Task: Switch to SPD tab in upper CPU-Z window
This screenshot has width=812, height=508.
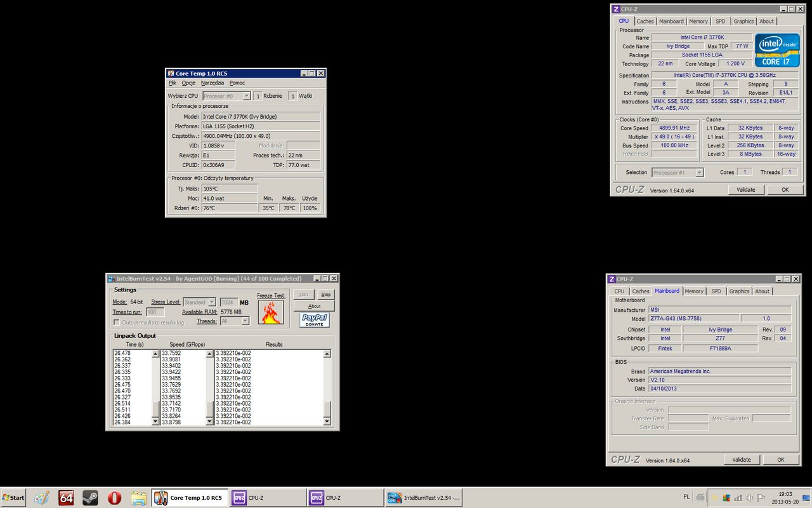Action: (721, 21)
